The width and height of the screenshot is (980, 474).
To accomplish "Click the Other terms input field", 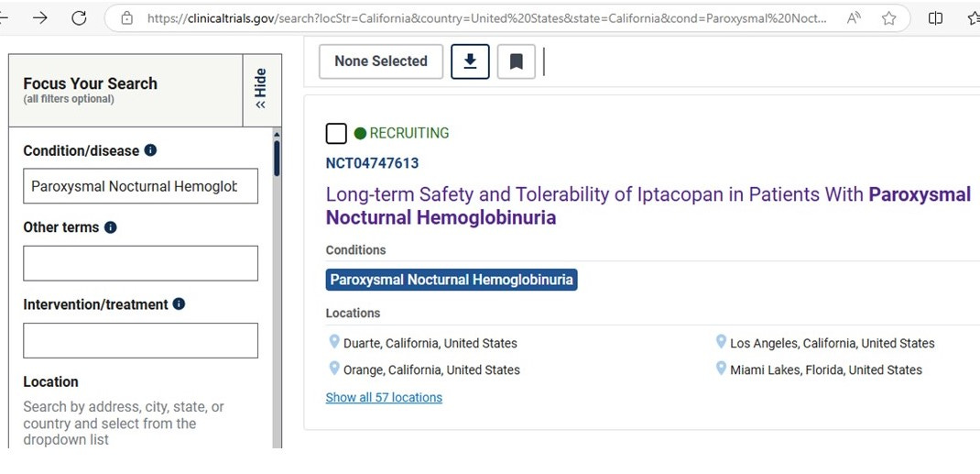I will click(x=141, y=263).
